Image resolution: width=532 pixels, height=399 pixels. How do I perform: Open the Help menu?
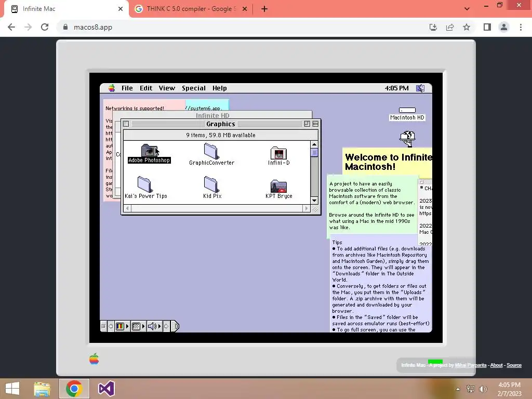click(220, 88)
